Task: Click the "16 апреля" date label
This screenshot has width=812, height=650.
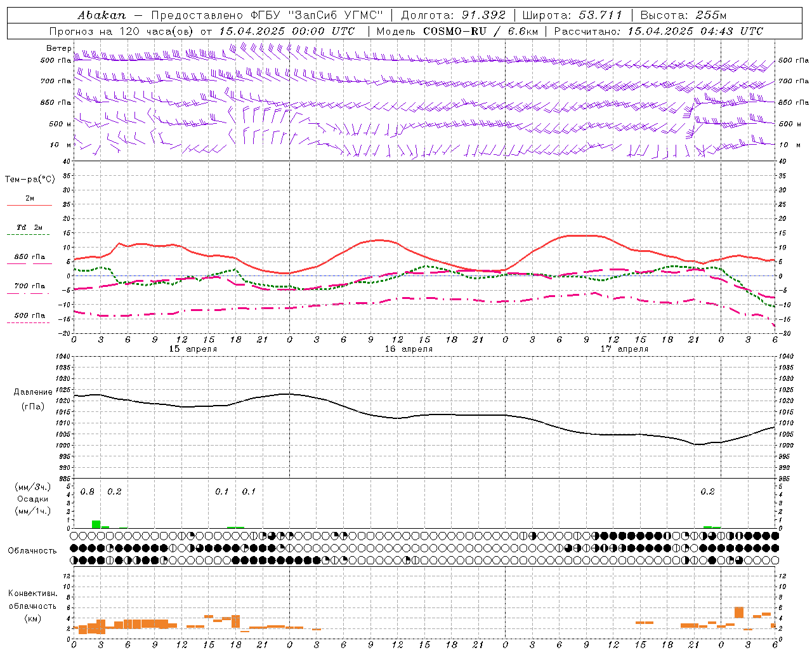Action: pos(409,349)
